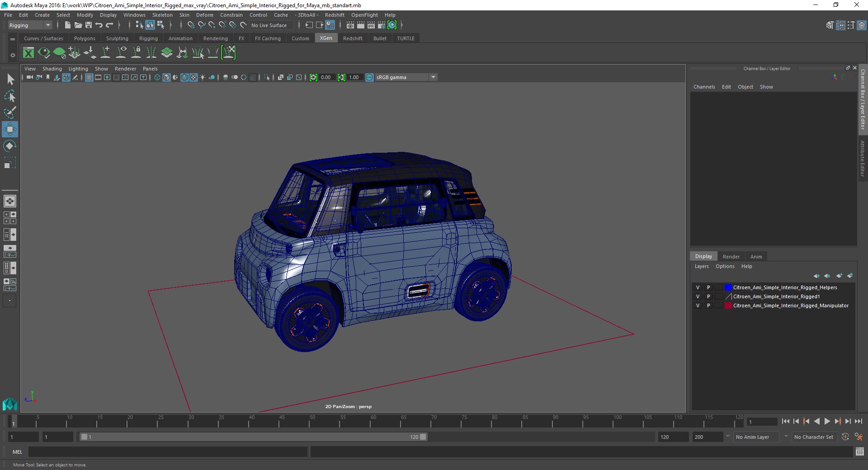This screenshot has width=868, height=470.
Task: Switch to the Polygons shelf tab
Action: coord(85,38)
